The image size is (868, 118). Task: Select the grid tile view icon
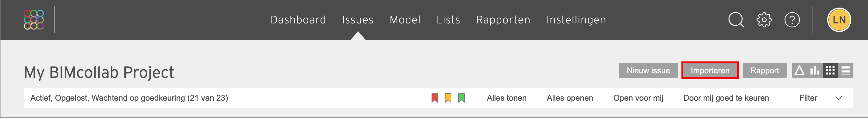(x=830, y=71)
